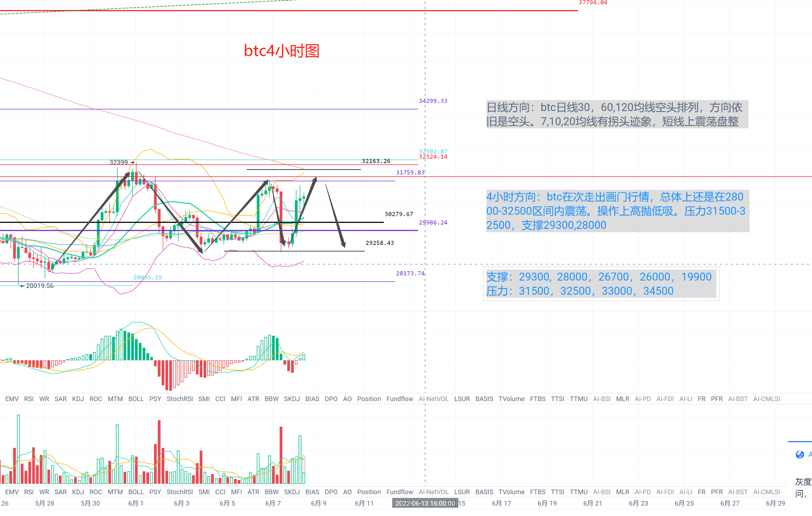Viewport: 812px width, 516px height.
Task: Select the '支撑/压力' levels annotation box
Action: pos(601,284)
